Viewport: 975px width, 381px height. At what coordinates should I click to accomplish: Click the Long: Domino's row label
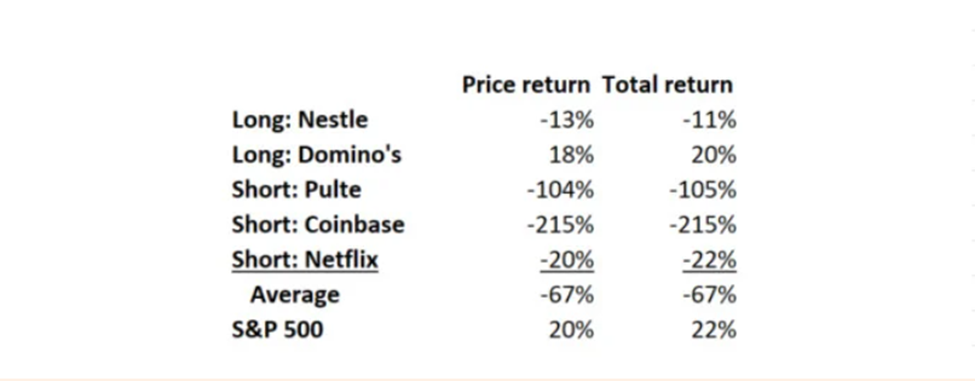[x=317, y=154]
